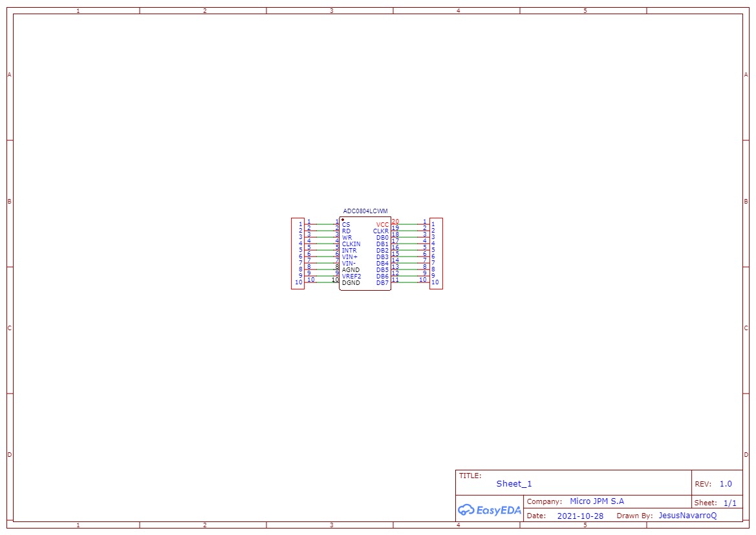
Task: Click the Sheet_1 title text
Action: point(513,483)
